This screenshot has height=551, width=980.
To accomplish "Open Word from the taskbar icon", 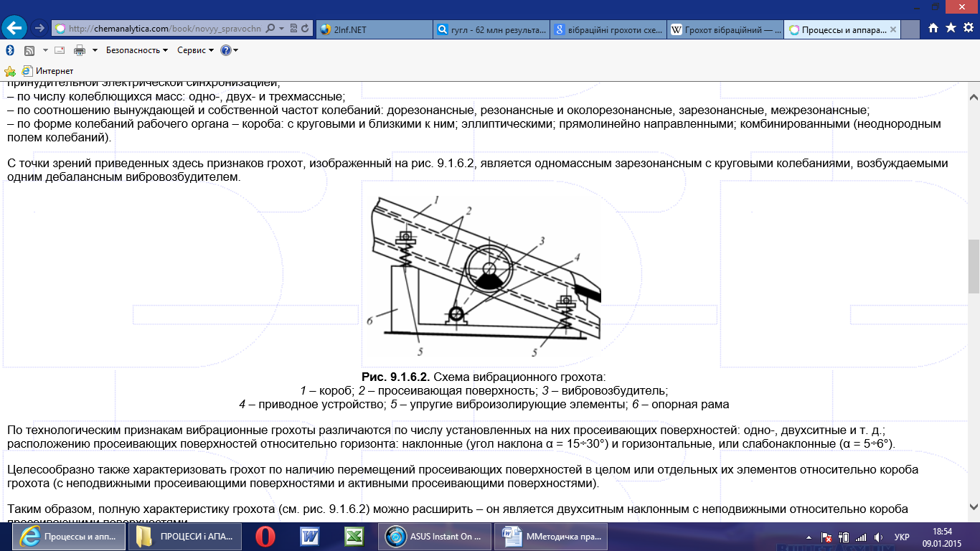I will coord(309,536).
